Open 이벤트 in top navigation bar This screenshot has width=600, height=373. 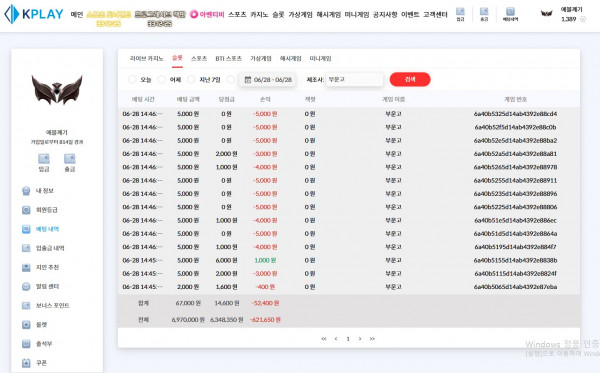(x=410, y=15)
